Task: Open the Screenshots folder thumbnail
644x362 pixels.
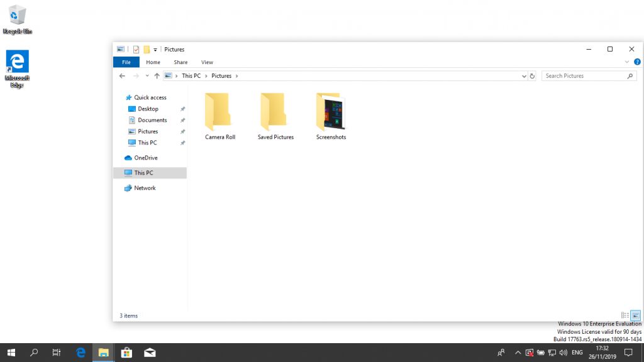Action: (x=331, y=112)
